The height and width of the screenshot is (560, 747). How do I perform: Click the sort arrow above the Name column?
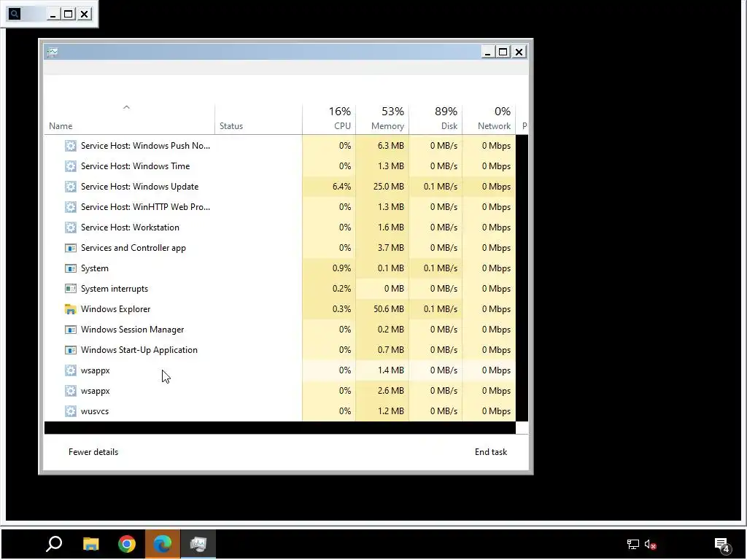point(126,108)
